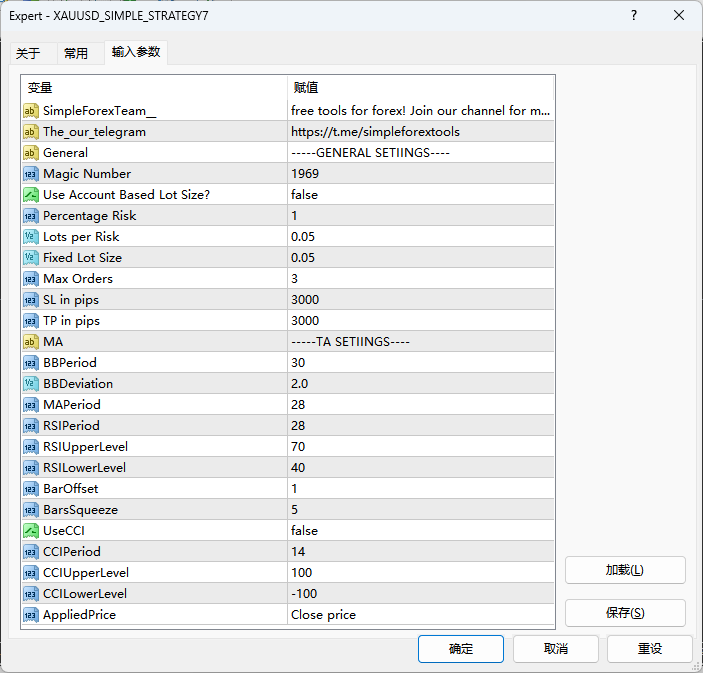Click the 保存(S) button
This screenshot has width=703, height=673.
[x=625, y=613]
